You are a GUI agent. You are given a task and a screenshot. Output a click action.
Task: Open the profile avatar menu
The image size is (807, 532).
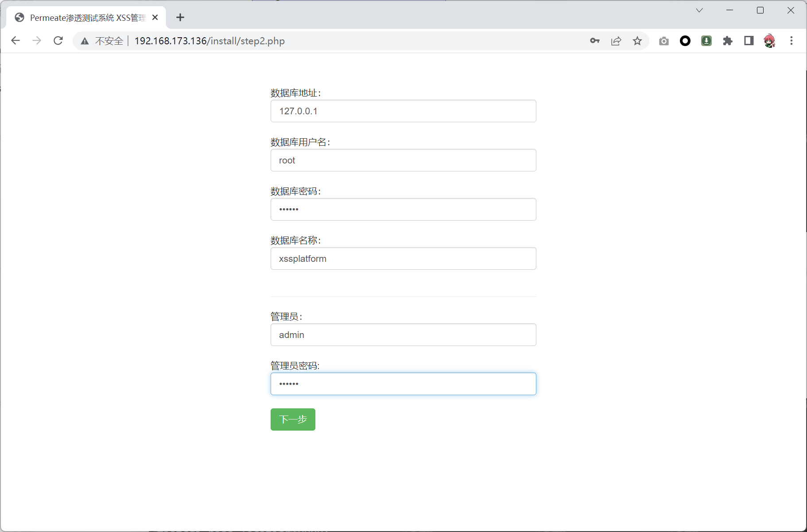point(769,41)
